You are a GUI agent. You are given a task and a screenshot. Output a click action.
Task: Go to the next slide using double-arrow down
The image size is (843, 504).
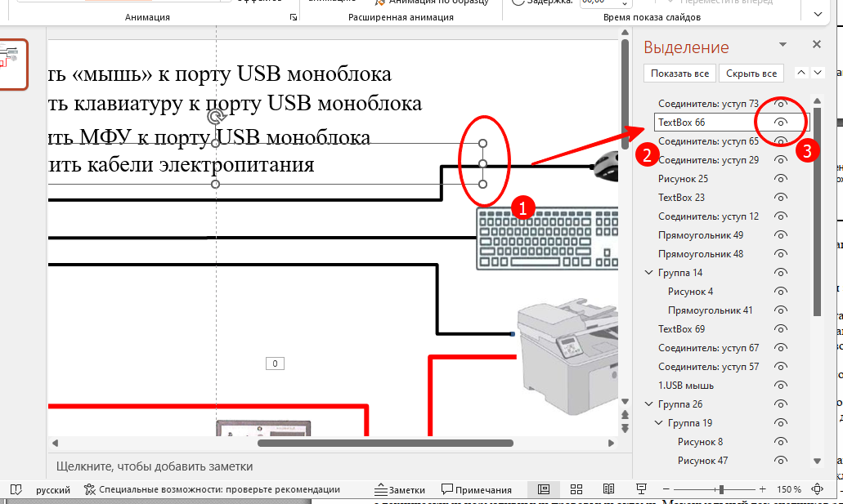pyautogui.click(x=625, y=428)
